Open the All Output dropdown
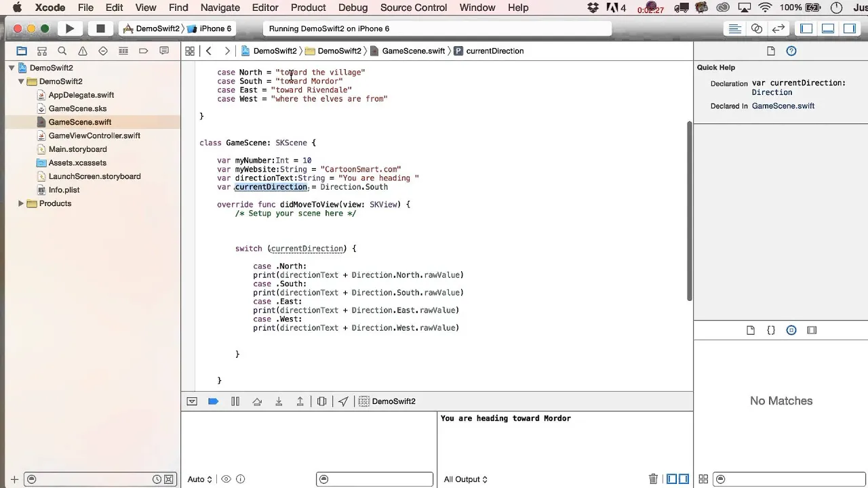The width and height of the screenshot is (868, 488). click(x=466, y=479)
